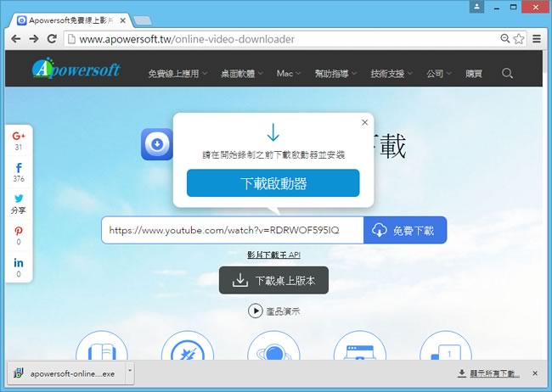Expand 公司 menu

point(439,74)
